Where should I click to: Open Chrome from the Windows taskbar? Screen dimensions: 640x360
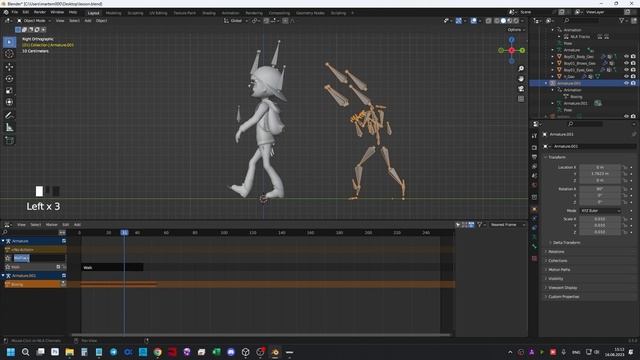click(158, 352)
